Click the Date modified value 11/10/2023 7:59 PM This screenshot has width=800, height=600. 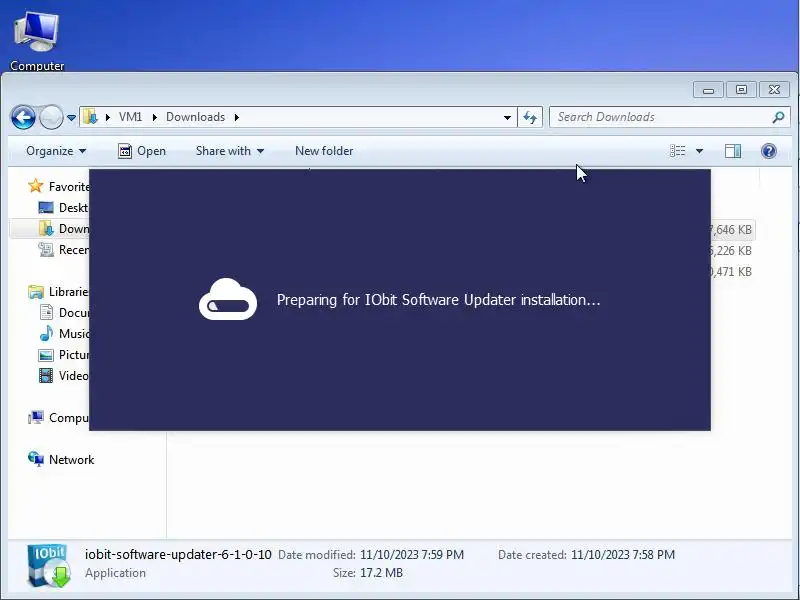tap(412, 555)
